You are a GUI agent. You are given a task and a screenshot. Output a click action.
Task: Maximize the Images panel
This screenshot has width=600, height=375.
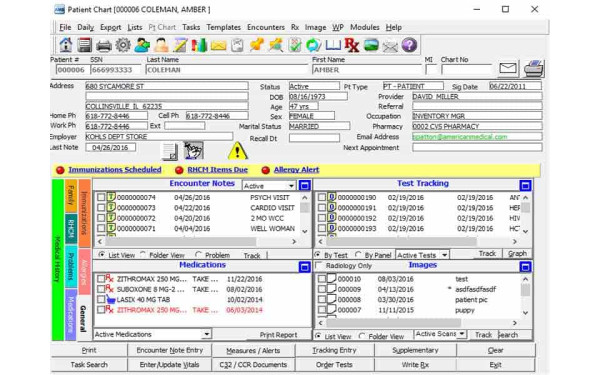(x=525, y=267)
